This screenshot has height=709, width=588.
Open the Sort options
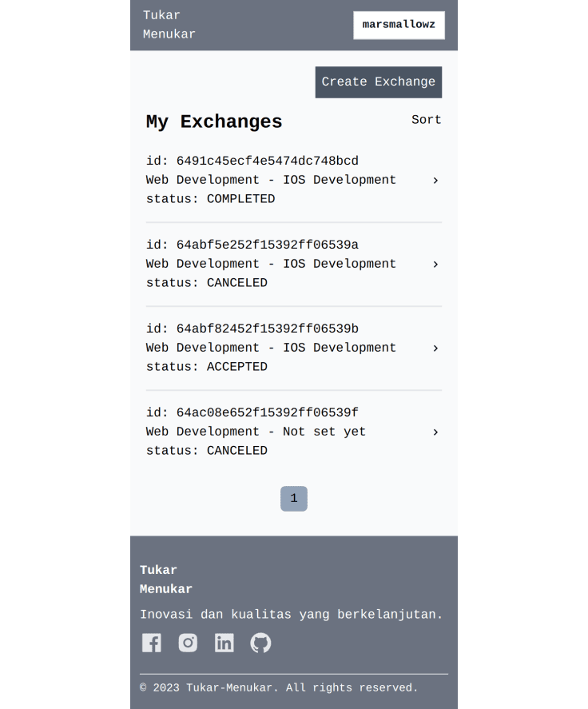pyautogui.click(x=427, y=120)
